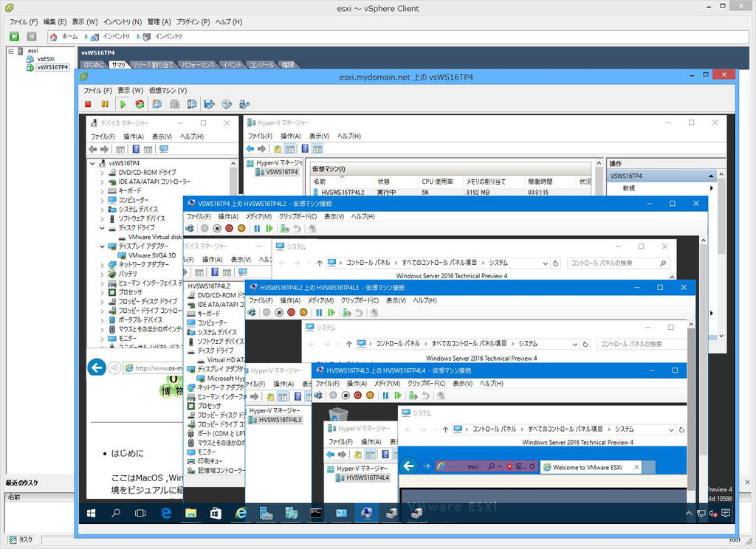Select HVSWS16TP4L3 node in nested Hyper-V Manager tree

[280, 420]
